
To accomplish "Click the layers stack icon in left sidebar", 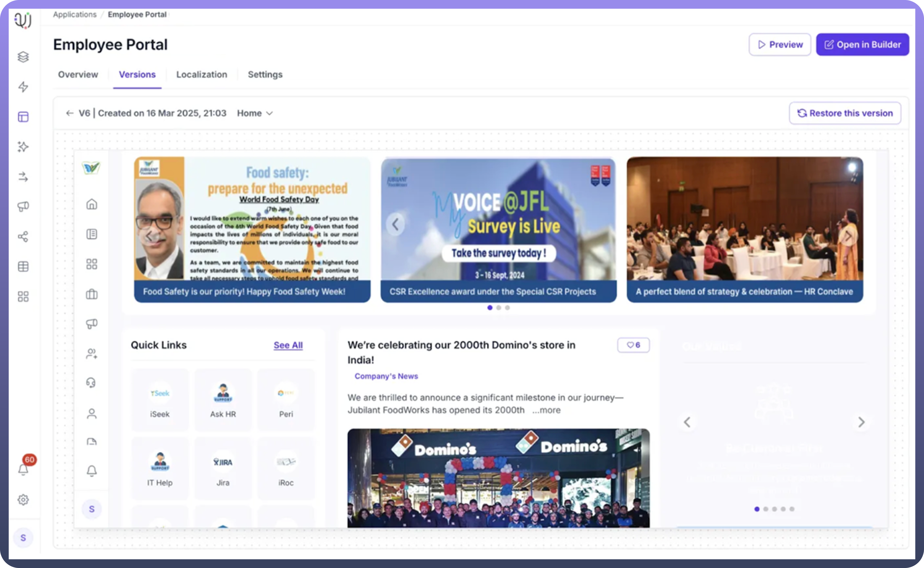I will click(23, 57).
